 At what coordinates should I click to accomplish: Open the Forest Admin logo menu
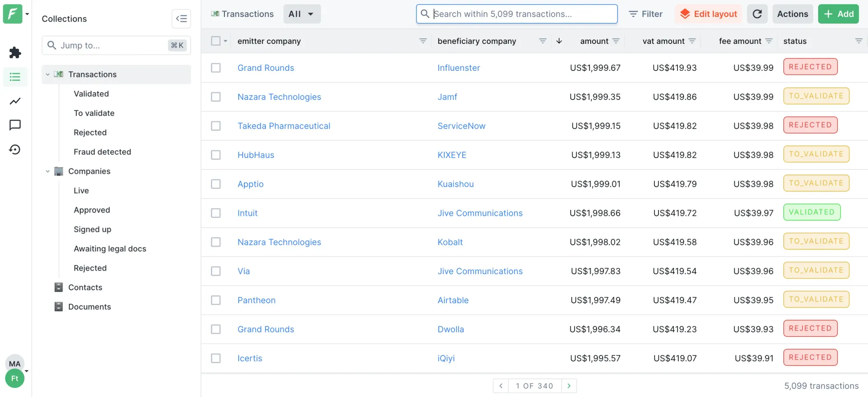[13, 14]
